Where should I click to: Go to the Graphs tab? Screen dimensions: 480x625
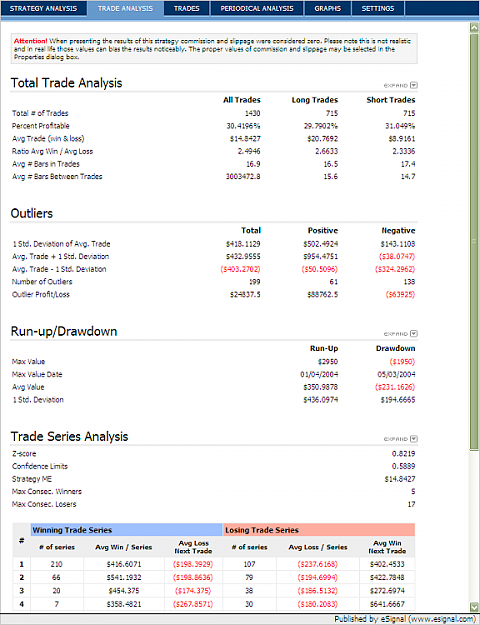tap(327, 8)
